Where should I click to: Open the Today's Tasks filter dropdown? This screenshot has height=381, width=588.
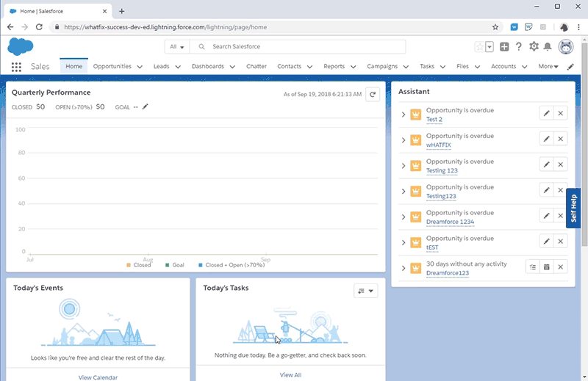pos(365,291)
